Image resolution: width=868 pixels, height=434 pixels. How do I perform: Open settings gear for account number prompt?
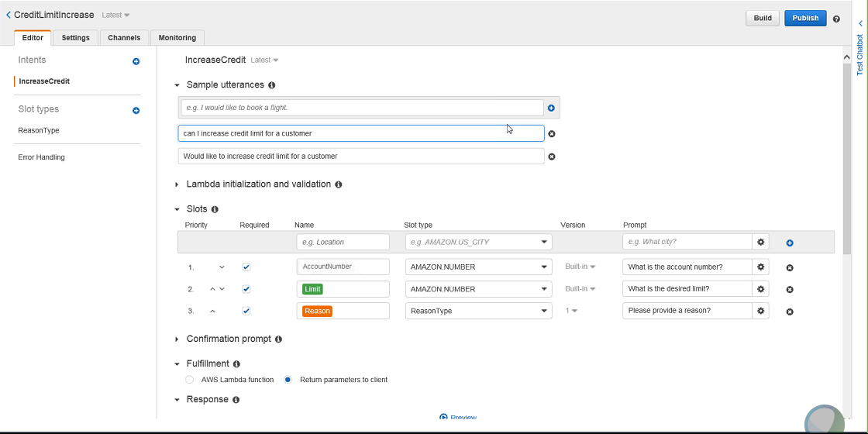pos(760,267)
